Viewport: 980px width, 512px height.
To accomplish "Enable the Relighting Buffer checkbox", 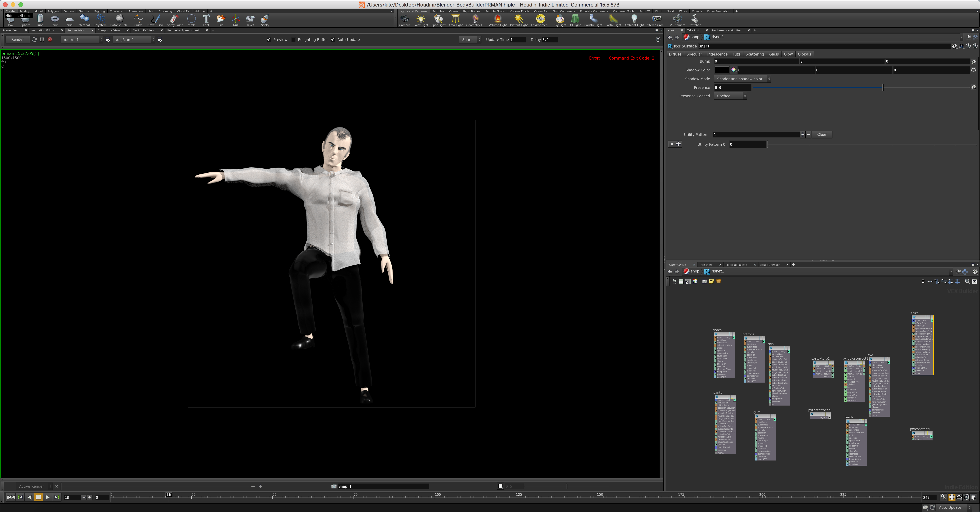I will 293,40.
